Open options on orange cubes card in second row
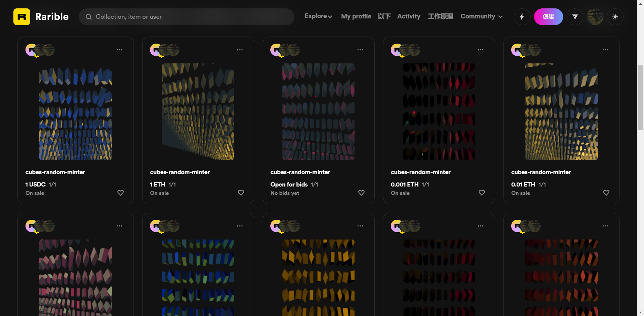Image resolution: width=644 pixels, height=316 pixels. point(360,226)
